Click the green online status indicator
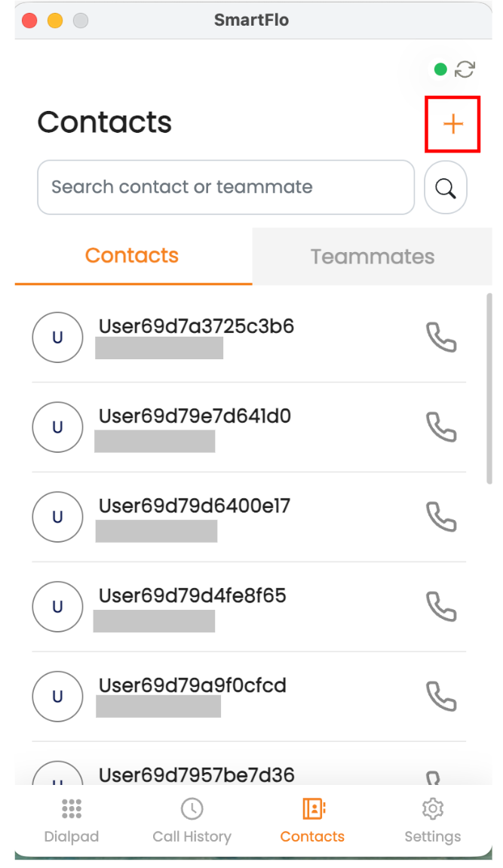503x868 pixels. 440,69
